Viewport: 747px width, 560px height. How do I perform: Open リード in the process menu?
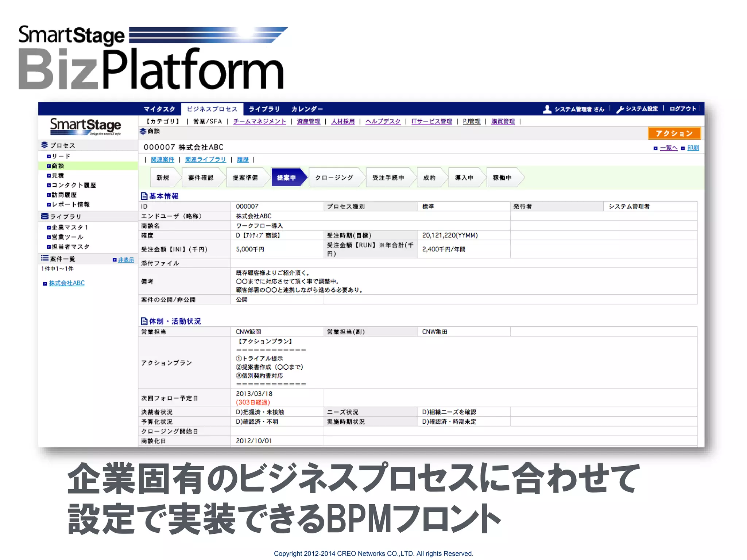(61, 156)
